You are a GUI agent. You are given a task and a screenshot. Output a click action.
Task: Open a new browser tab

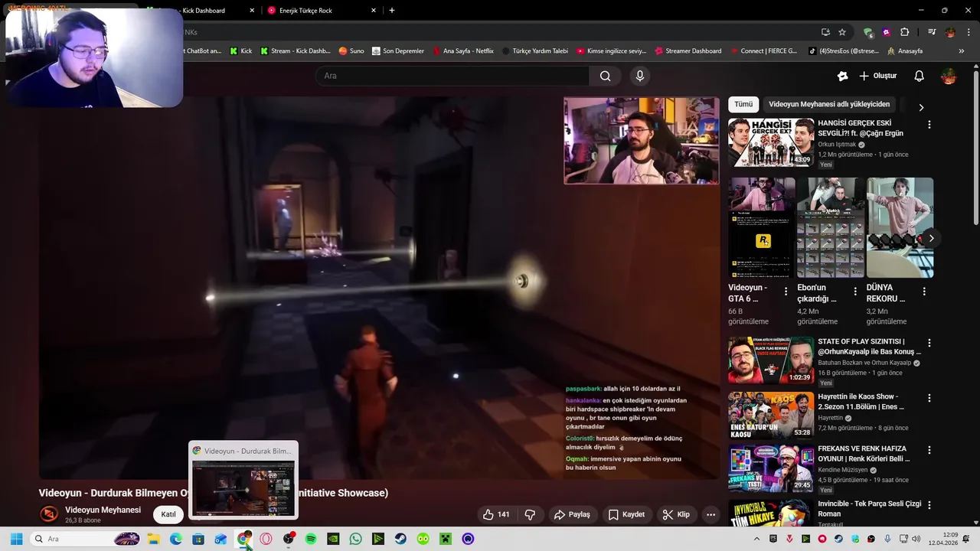[392, 11]
